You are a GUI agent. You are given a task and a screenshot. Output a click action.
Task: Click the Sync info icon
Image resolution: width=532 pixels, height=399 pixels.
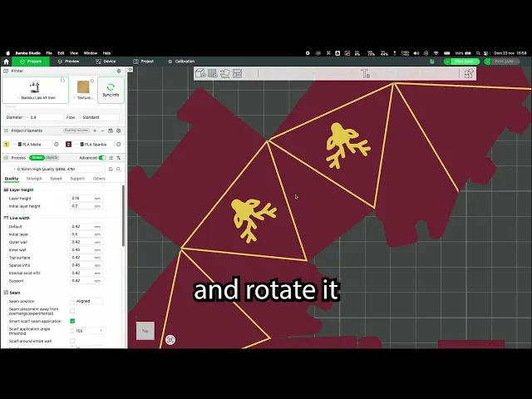point(111,90)
